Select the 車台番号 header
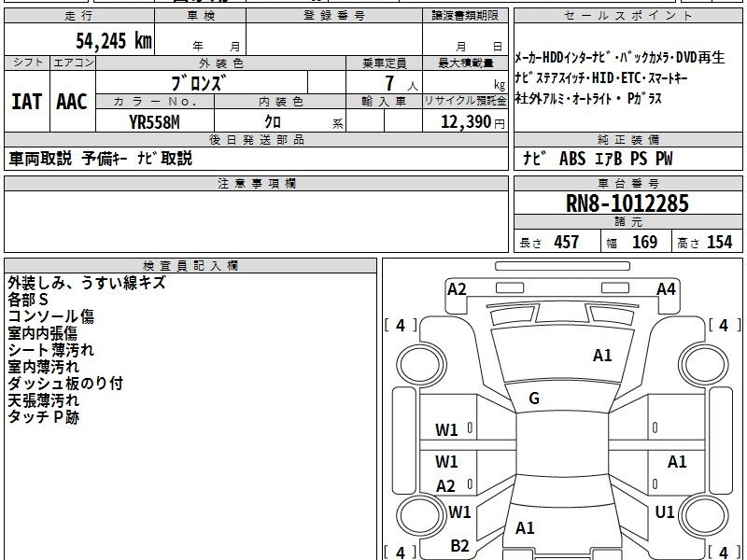 (627, 183)
